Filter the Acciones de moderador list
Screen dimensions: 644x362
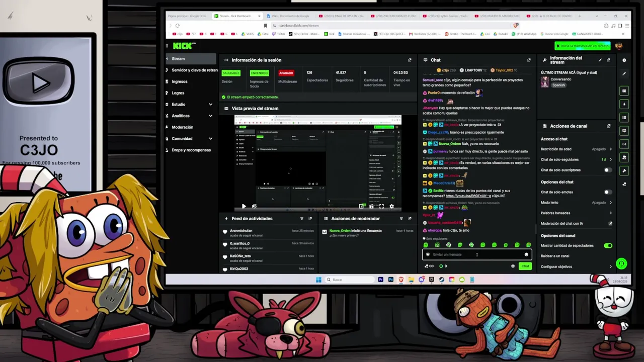401,219
